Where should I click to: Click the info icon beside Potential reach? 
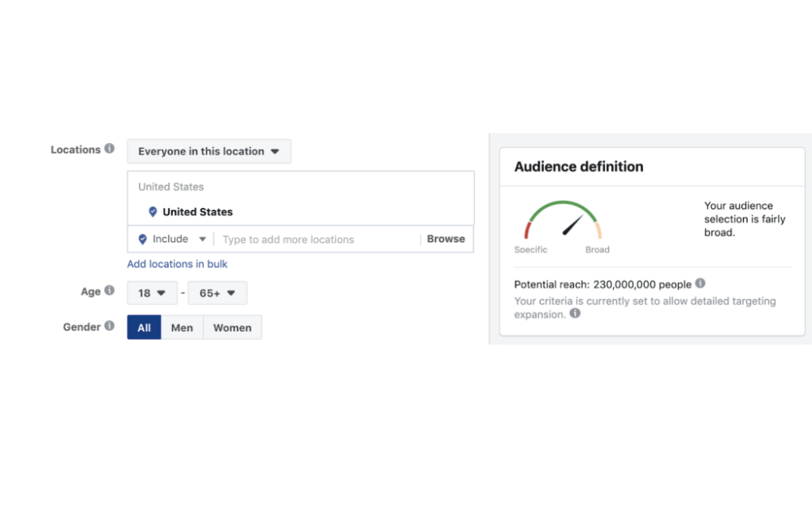(700, 283)
